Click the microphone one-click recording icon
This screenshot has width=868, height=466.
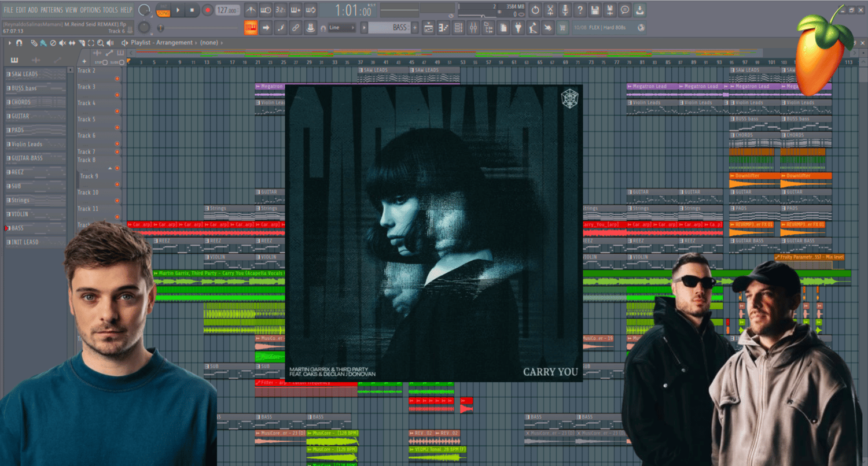coord(565,10)
